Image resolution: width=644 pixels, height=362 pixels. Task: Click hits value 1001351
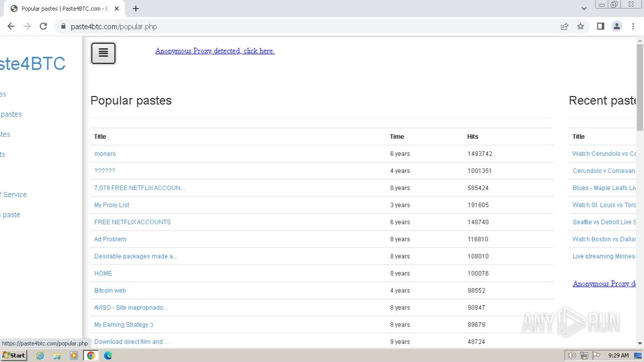click(479, 171)
